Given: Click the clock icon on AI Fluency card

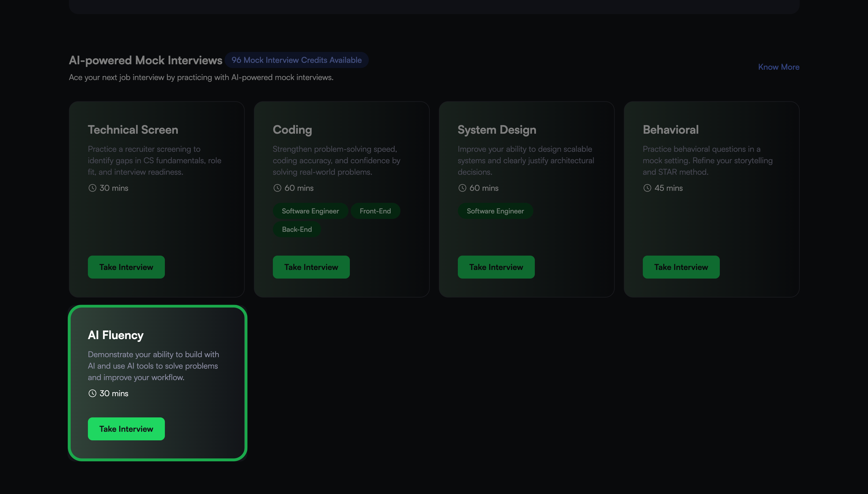Looking at the screenshot, I should pyautogui.click(x=92, y=393).
